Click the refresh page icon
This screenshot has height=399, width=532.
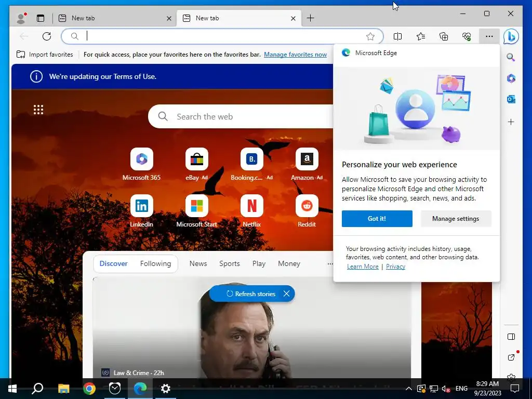[x=47, y=36]
